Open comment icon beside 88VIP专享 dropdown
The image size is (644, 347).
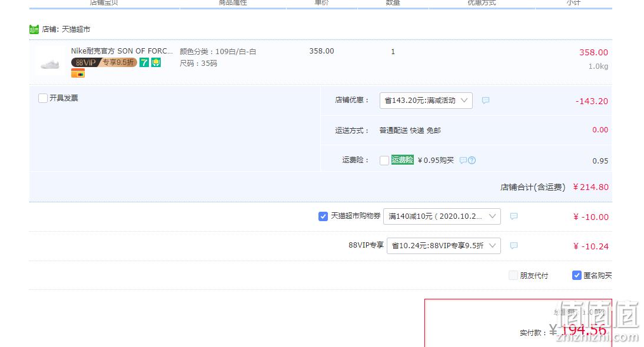pos(513,246)
